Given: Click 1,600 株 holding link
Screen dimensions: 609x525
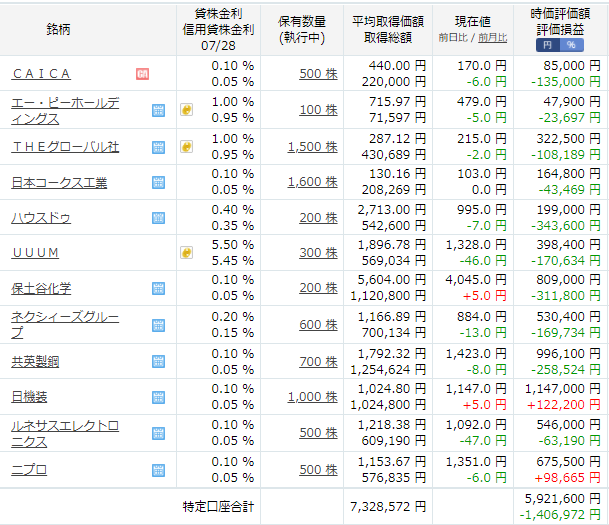Looking at the screenshot, I should click(313, 182).
